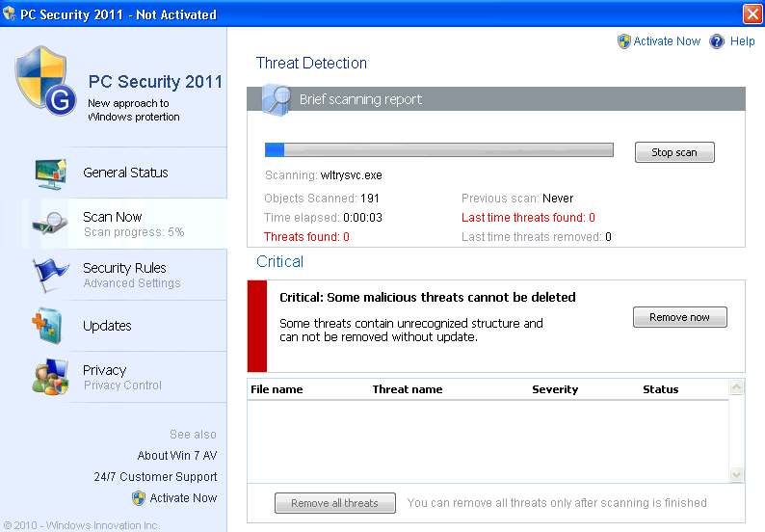
Task: Click the Updates plus icon
Action: click(50, 326)
